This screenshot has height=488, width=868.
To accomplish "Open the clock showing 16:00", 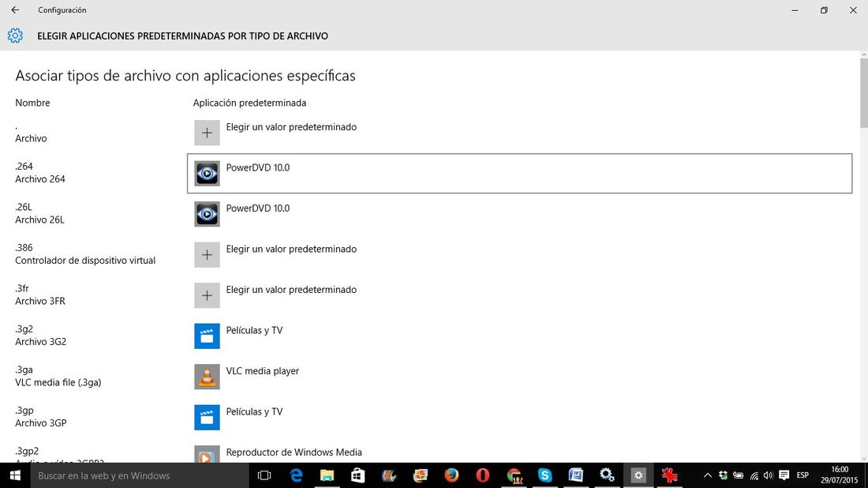I will coord(840,475).
